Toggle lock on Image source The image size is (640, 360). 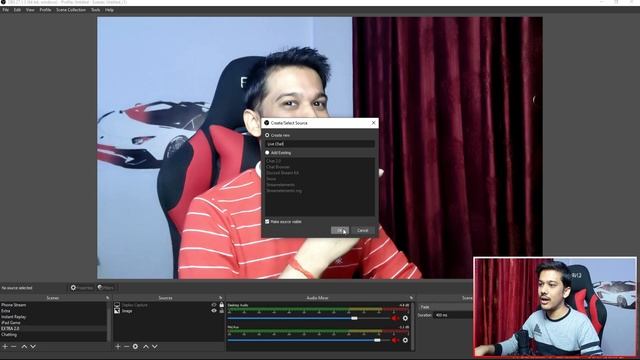click(222, 311)
